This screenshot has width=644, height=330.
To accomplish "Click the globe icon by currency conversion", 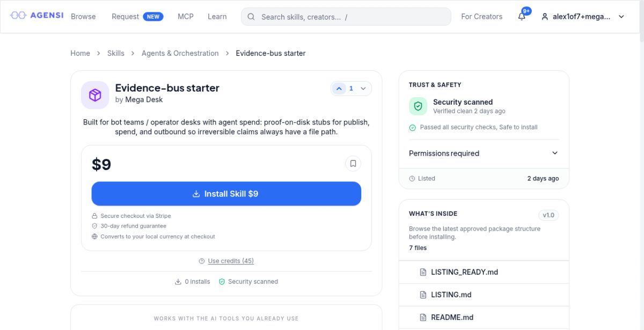I will [94, 236].
